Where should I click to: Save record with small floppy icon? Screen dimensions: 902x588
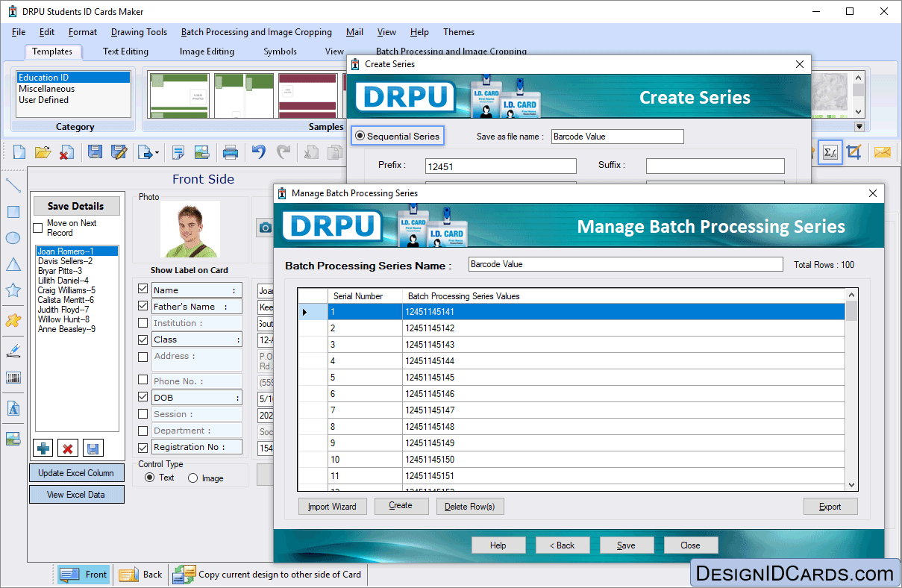click(x=93, y=448)
